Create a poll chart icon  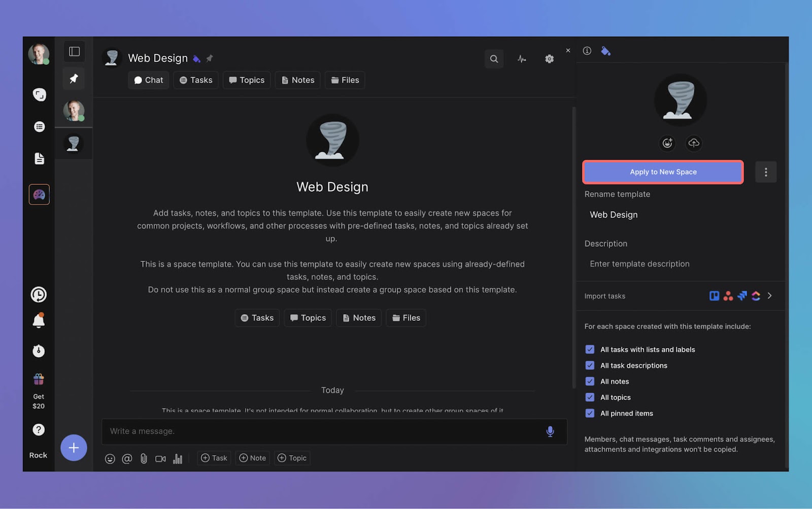coord(178,459)
